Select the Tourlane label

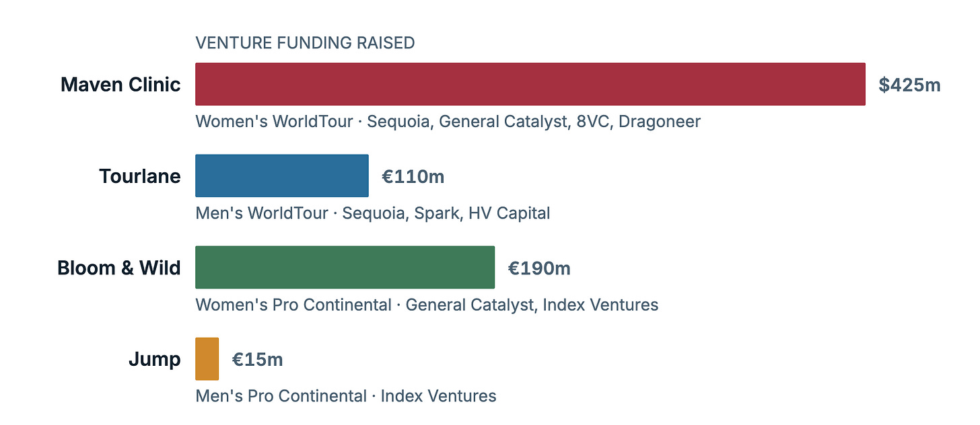tap(140, 176)
